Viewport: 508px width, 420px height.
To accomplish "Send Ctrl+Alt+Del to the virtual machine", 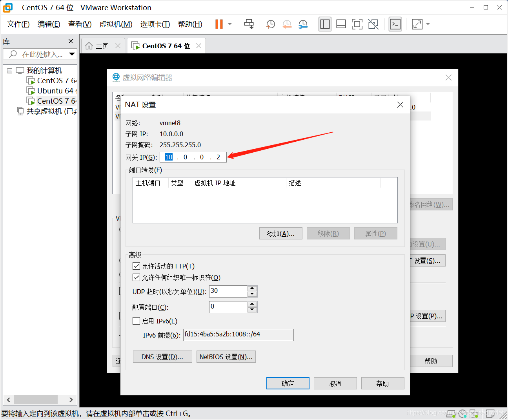I will 249,24.
